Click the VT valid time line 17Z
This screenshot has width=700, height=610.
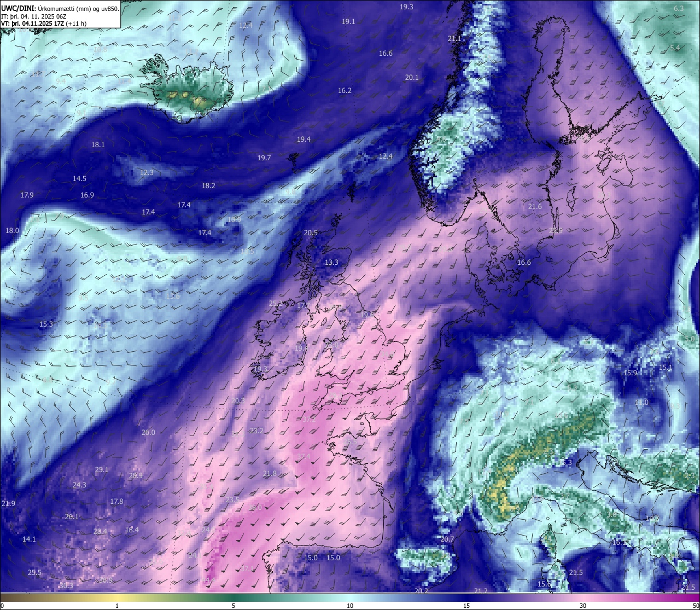pyautogui.click(x=43, y=24)
